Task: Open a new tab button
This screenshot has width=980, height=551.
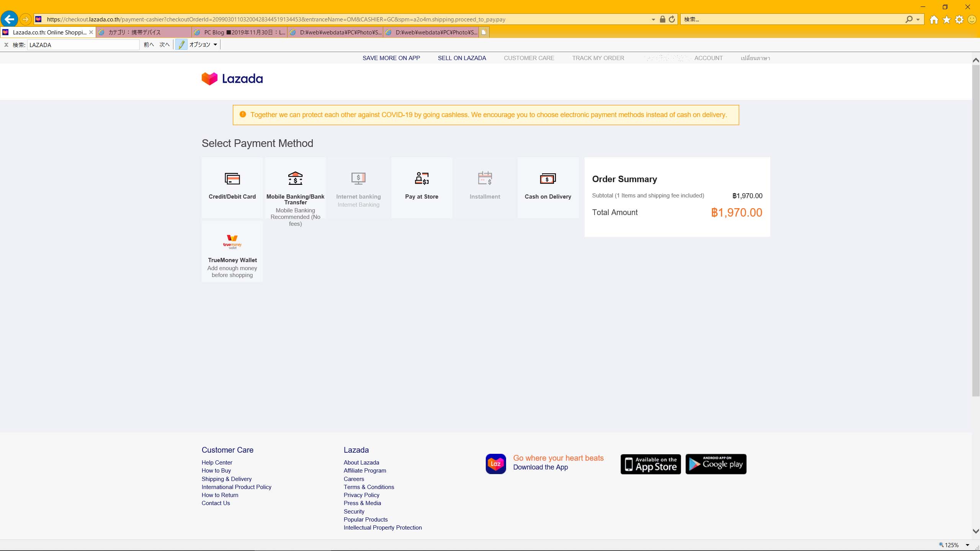Action: click(x=484, y=33)
